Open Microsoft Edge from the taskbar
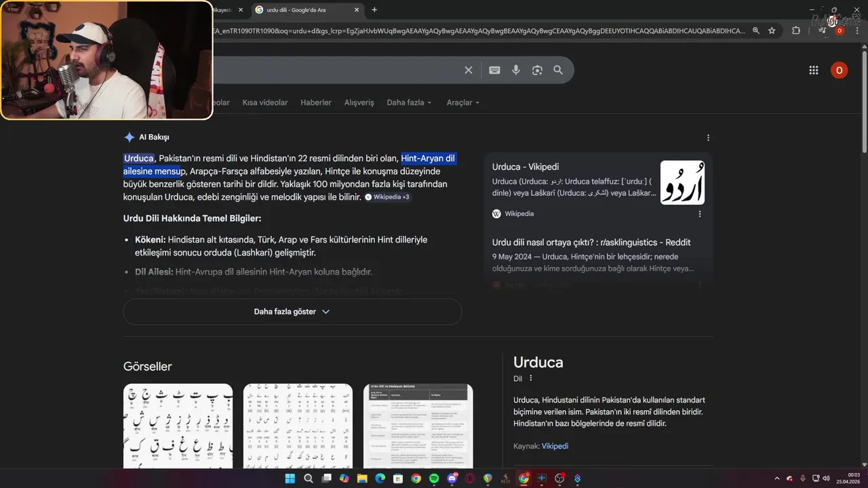Image resolution: width=868 pixels, height=488 pixels. [380, 479]
